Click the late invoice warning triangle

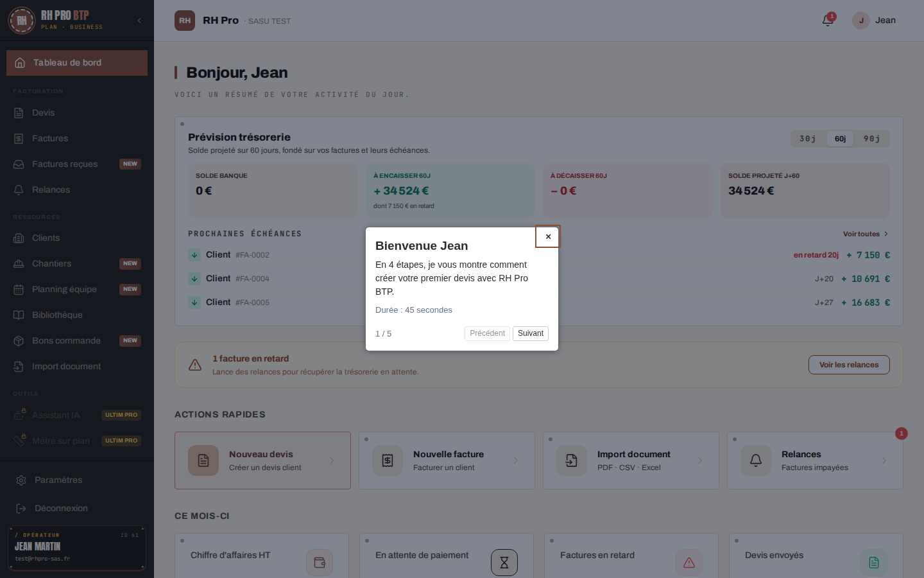(x=195, y=365)
